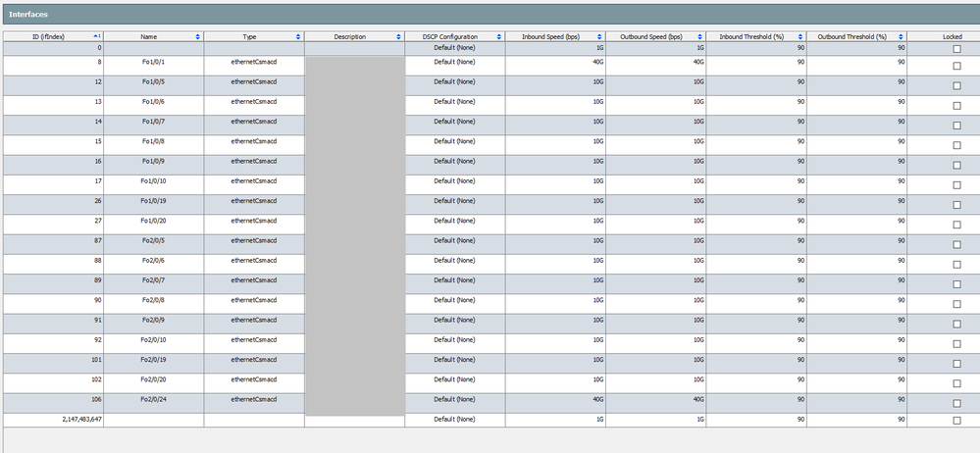Click the ID 26 cell
Image resolution: width=980 pixels, height=453 pixels.
[53, 204]
